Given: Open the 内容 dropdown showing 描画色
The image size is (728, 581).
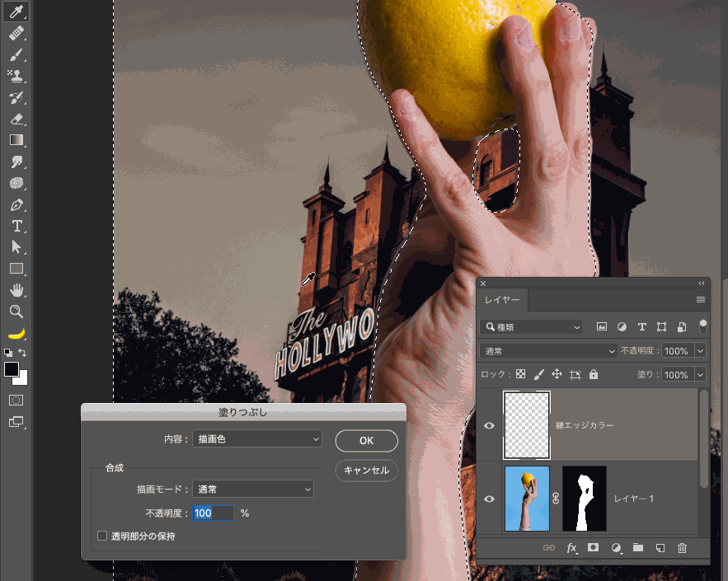Looking at the screenshot, I should (256, 440).
